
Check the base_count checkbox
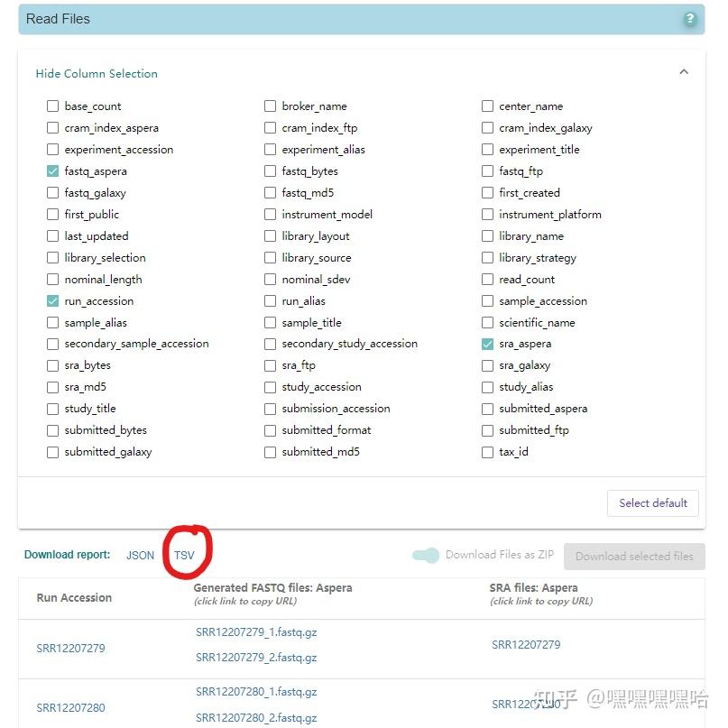pyautogui.click(x=52, y=106)
